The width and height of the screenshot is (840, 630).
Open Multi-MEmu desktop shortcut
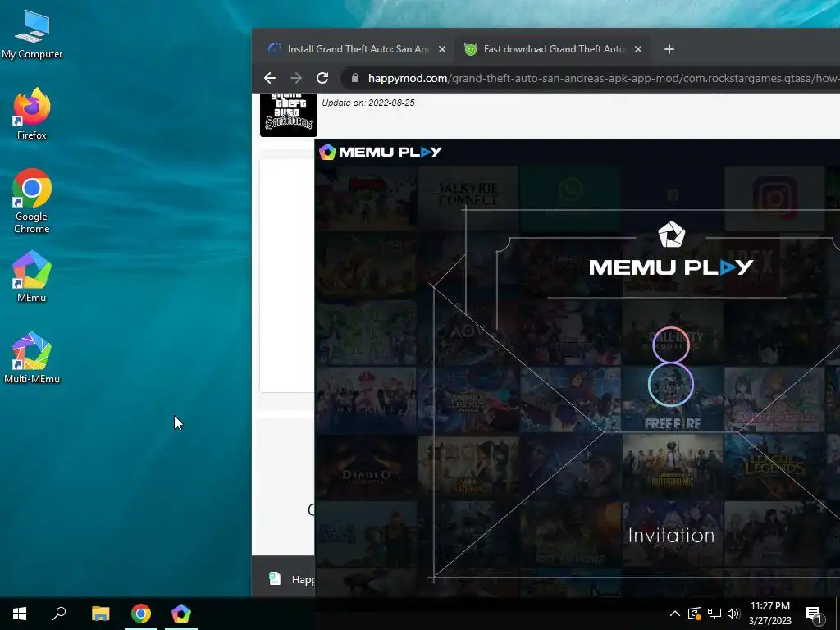[x=32, y=358]
